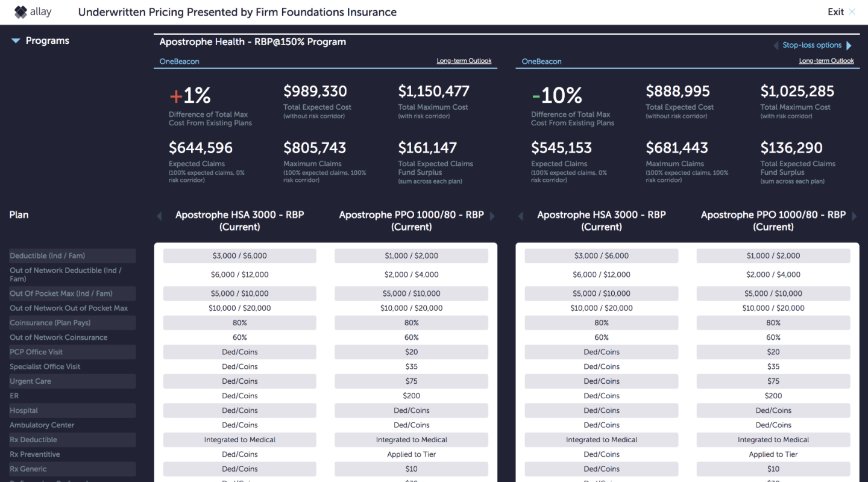Click $1,025,285 Total Maximum Cost
868x482 pixels.
(797, 92)
